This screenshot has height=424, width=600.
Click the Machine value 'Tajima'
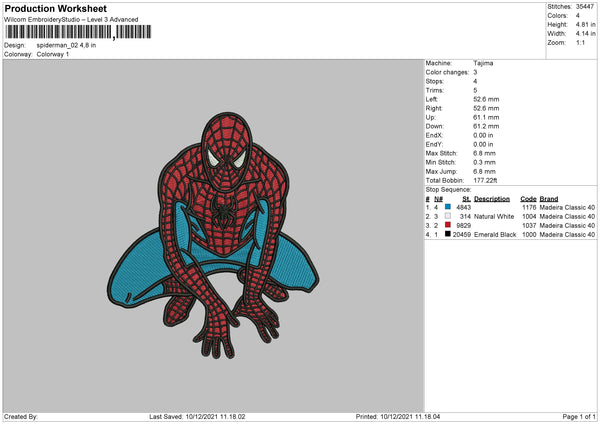483,63
